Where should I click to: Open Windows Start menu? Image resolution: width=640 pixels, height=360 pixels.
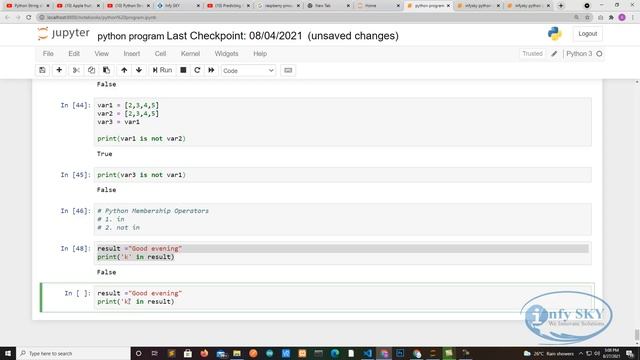pyautogui.click(x=8, y=353)
